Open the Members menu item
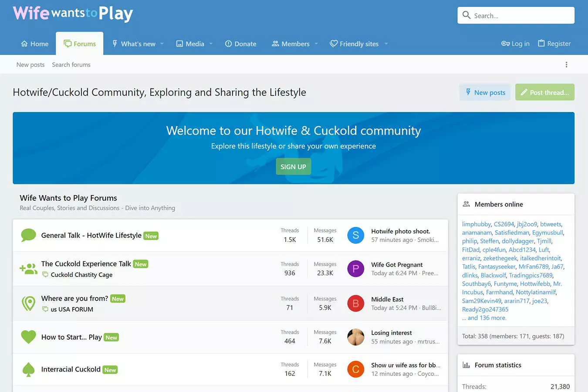 click(291, 44)
